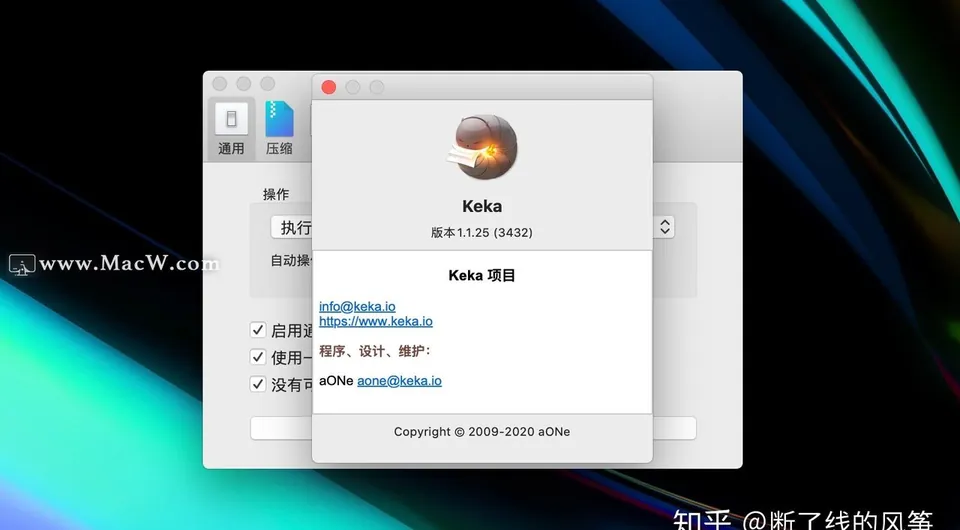Open the 执行 action dropdown arrows
Image resolution: width=960 pixels, height=530 pixels.
point(665,227)
